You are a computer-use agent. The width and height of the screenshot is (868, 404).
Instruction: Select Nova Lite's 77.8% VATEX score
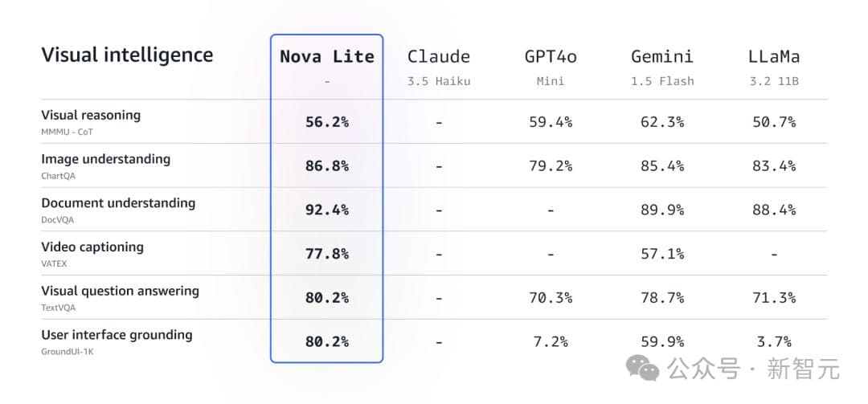pos(326,254)
